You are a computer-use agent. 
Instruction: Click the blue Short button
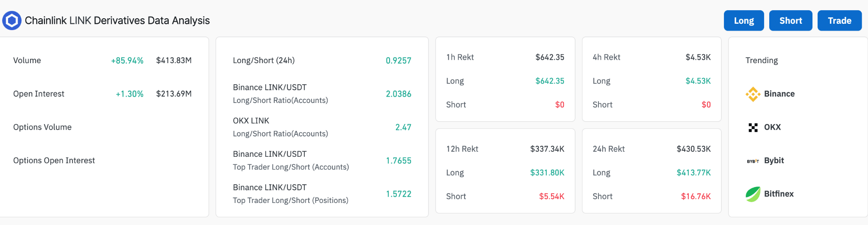click(x=790, y=20)
